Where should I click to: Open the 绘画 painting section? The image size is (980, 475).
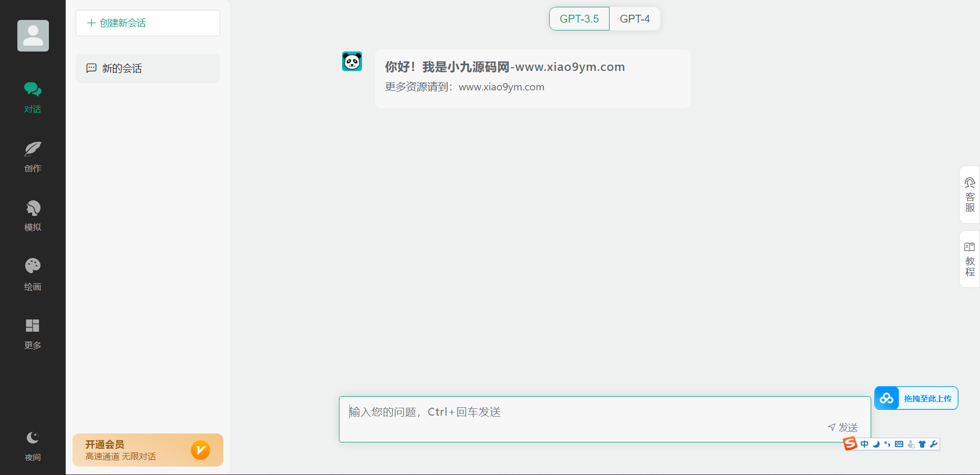tap(33, 275)
